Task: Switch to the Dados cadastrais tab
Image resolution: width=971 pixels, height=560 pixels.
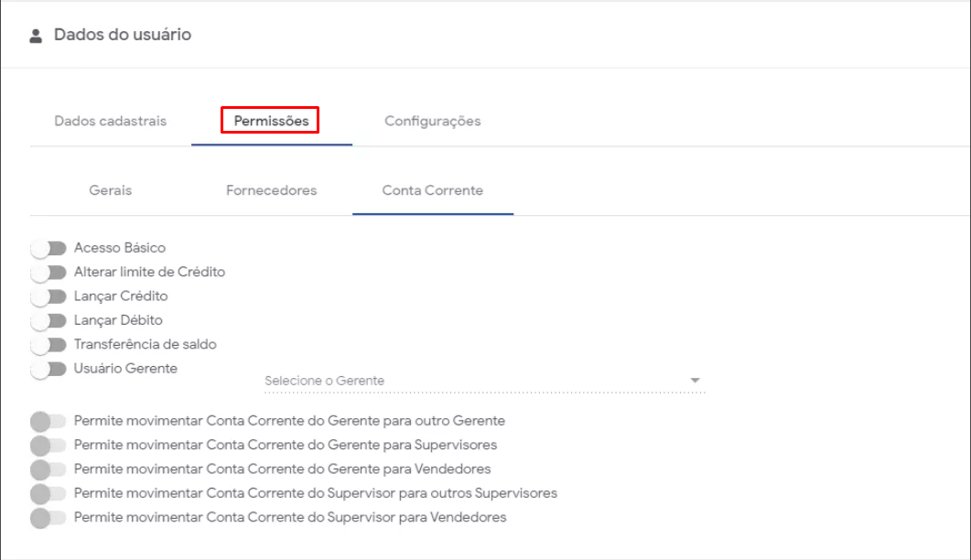Action: [111, 121]
